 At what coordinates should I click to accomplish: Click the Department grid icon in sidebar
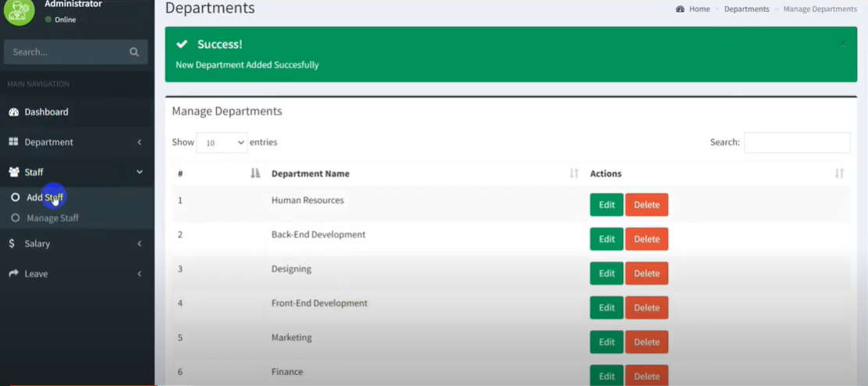coord(13,142)
